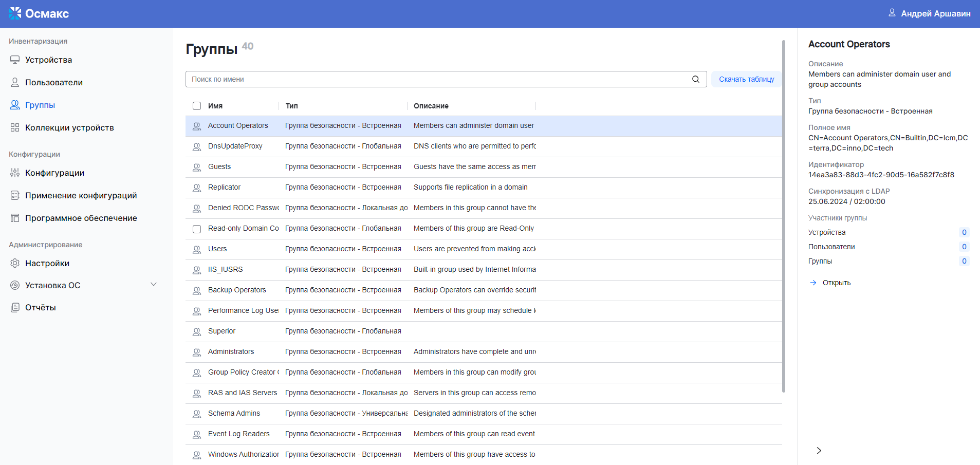Click the Отчёты document icon
Screen dimensions: 980x465
15,308
